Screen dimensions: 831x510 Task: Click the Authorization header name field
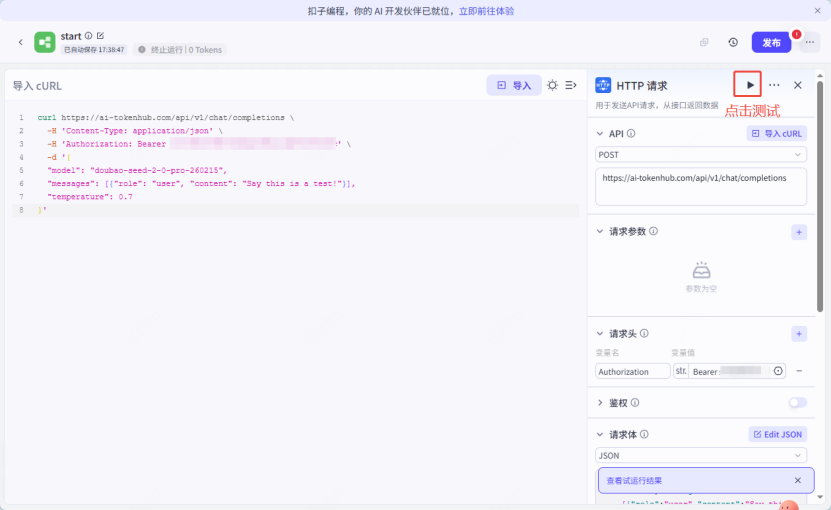633,371
